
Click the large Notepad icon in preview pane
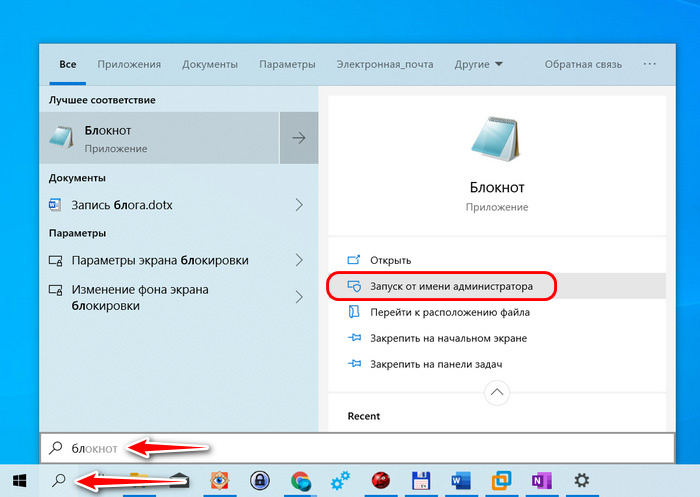pyautogui.click(x=496, y=139)
